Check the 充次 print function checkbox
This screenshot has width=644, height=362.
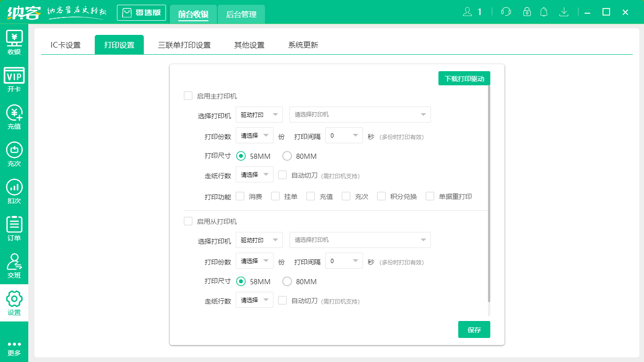click(x=346, y=196)
